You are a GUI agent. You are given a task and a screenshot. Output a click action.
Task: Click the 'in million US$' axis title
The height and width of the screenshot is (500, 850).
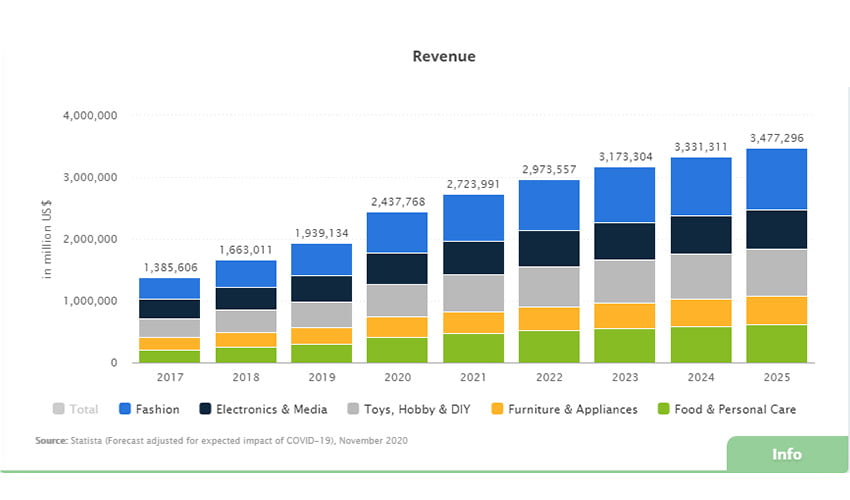click(47, 239)
